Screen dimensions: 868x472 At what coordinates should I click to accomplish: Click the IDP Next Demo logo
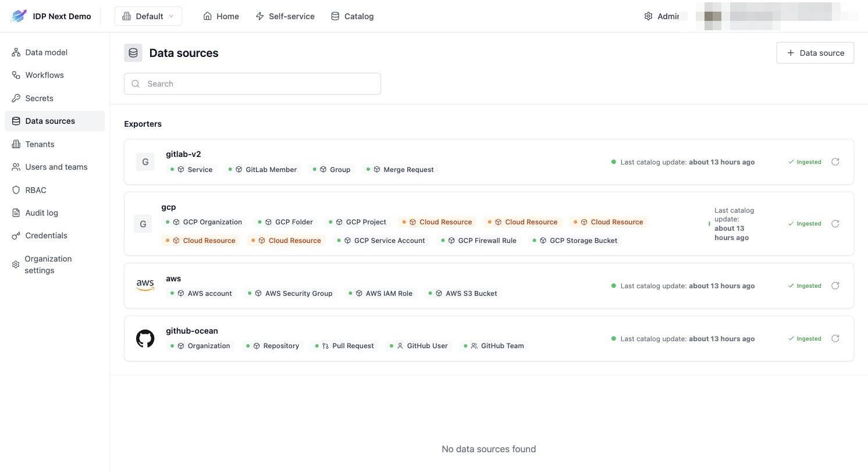(x=19, y=16)
